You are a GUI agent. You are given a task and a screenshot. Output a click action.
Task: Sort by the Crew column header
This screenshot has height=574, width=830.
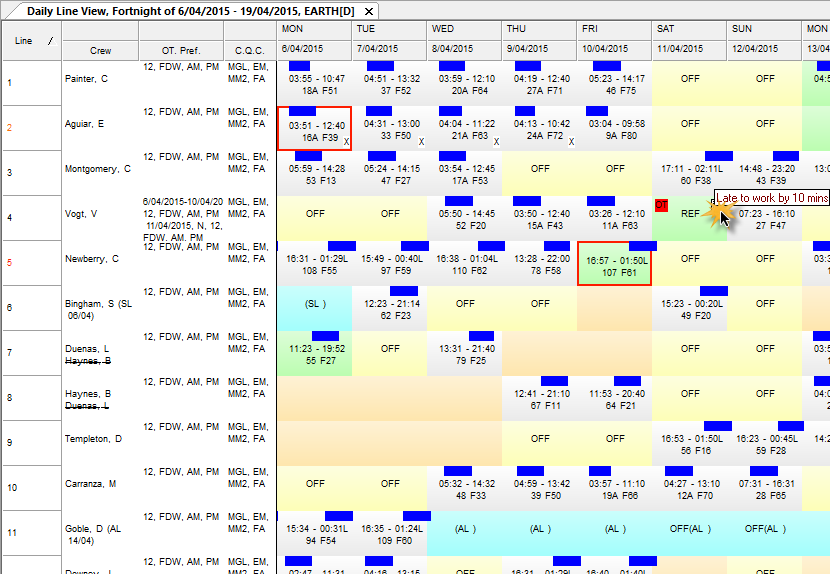(100, 50)
